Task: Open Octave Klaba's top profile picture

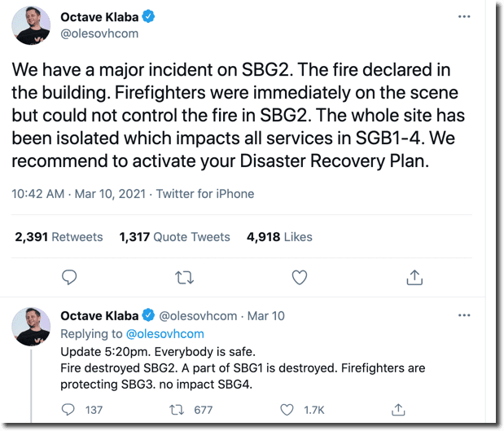Action: click(x=32, y=24)
